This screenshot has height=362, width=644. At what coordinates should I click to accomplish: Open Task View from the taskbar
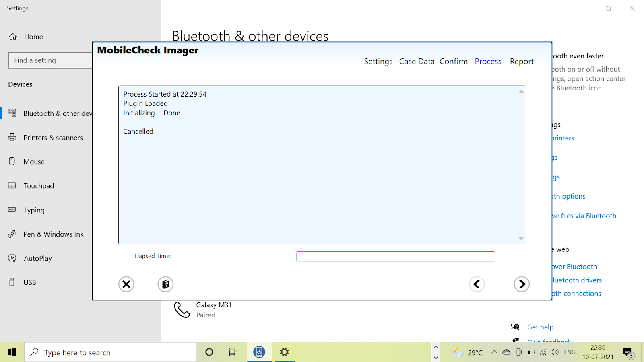click(233, 352)
